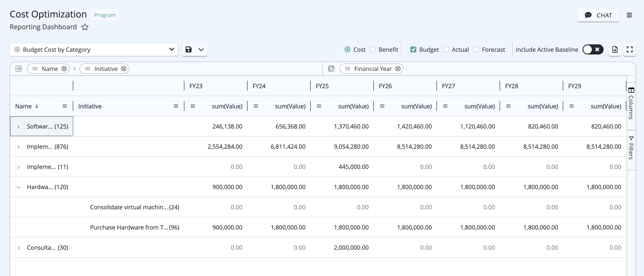Remove the Name row group chip
Screen dimensions: 644x276
[64, 69]
